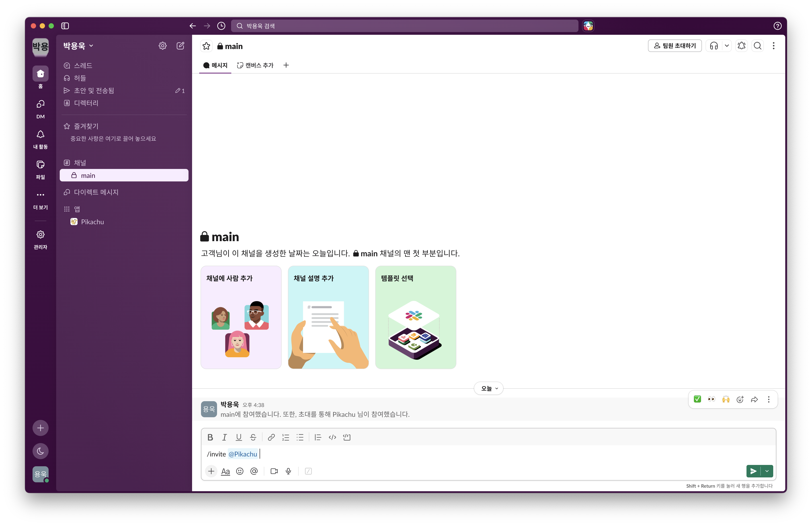The width and height of the screenshot is (812, 526).
Task: Open help via the question mark icon
Action: pyautogui.click(x=777, y=26)
